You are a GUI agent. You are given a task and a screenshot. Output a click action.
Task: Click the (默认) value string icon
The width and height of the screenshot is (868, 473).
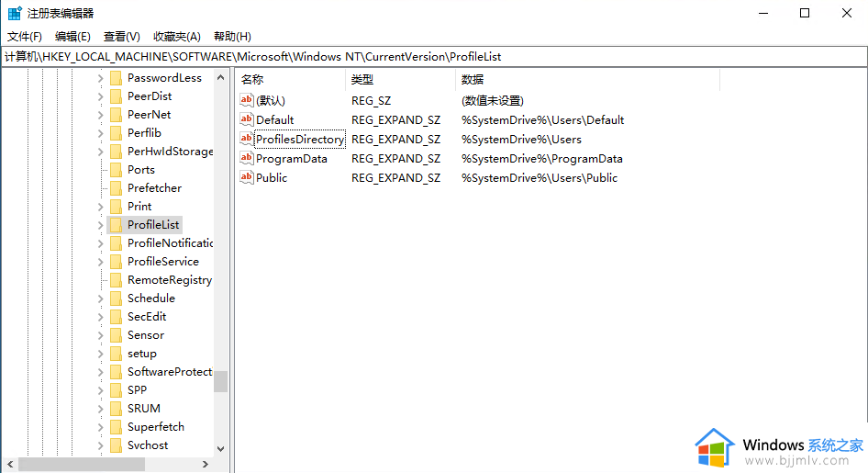point(246,100)
